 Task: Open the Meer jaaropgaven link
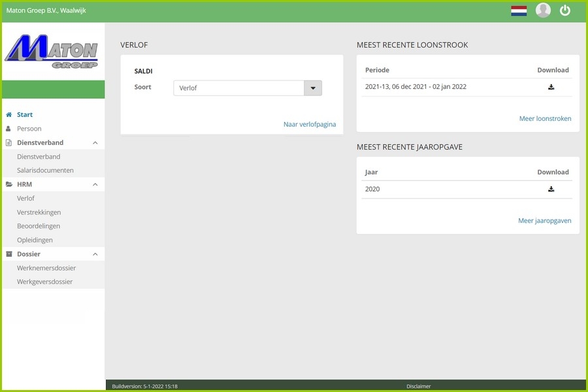[544, 221]
